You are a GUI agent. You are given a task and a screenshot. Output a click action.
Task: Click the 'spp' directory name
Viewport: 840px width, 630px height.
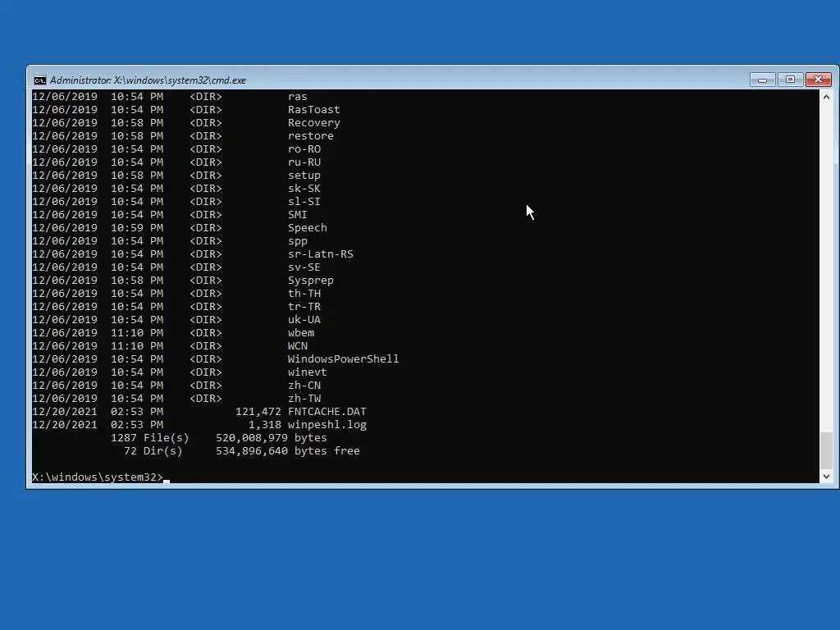[x=297, y=241]
